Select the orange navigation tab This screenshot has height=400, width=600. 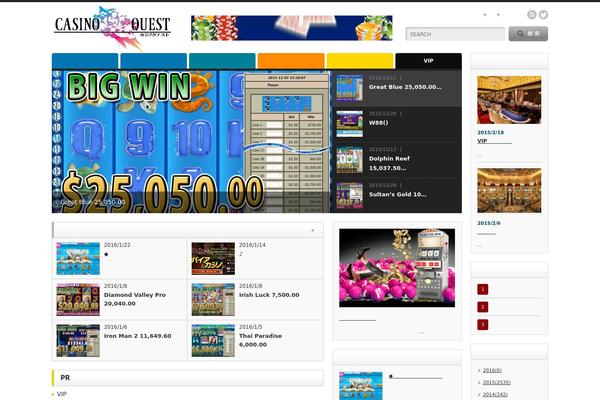291,61
